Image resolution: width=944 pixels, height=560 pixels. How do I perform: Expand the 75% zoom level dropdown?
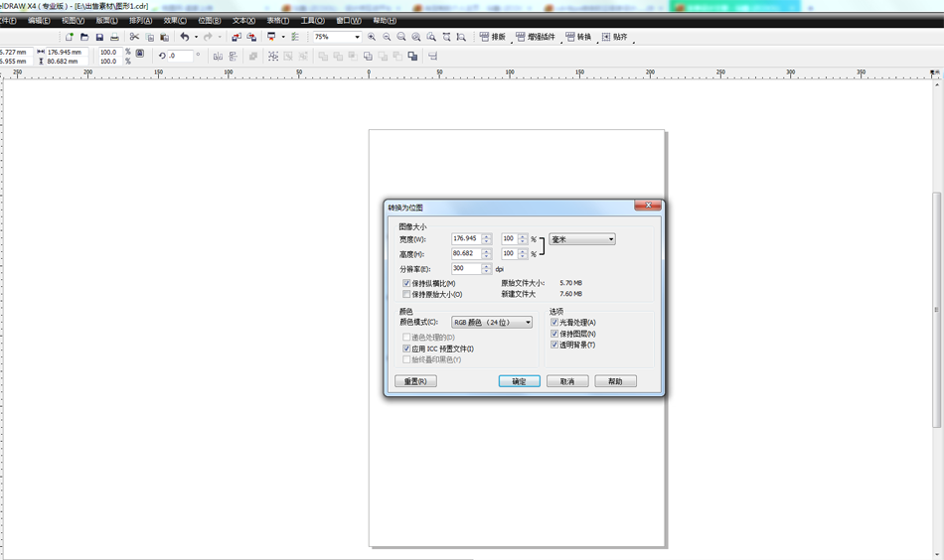pos(357,37)
